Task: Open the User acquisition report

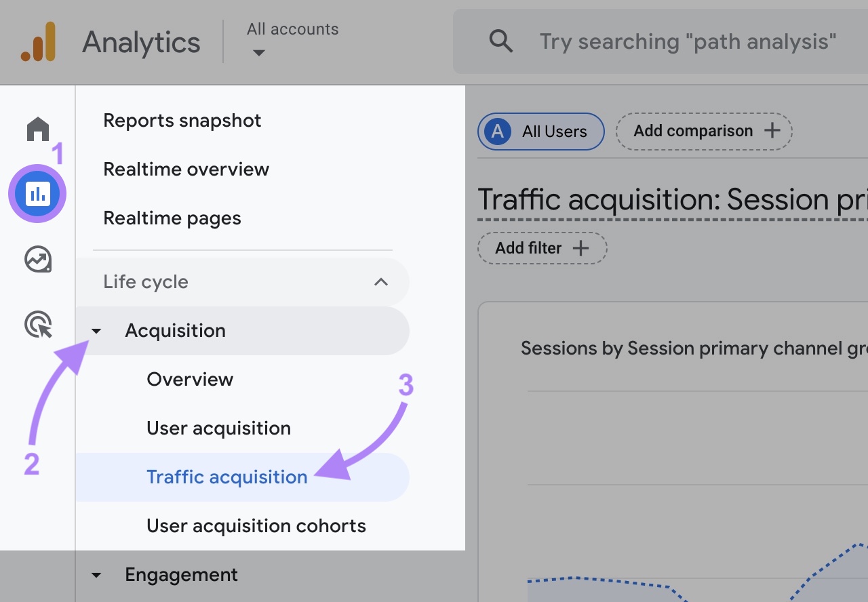Action: (x=218, y=428)
